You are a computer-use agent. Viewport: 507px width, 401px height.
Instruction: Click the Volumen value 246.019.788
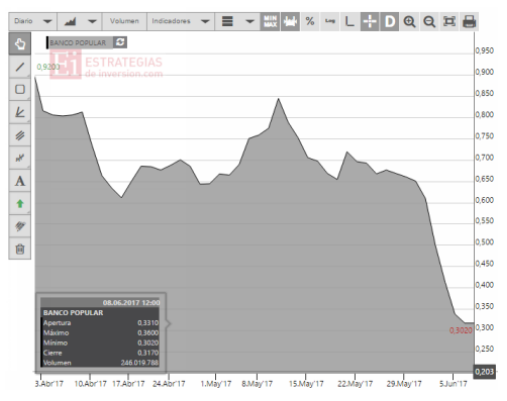tap(140, 363)
